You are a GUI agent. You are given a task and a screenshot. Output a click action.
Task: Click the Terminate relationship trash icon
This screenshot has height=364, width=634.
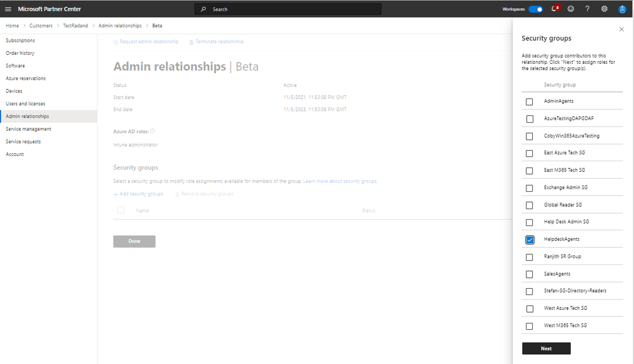click(191, 42)
